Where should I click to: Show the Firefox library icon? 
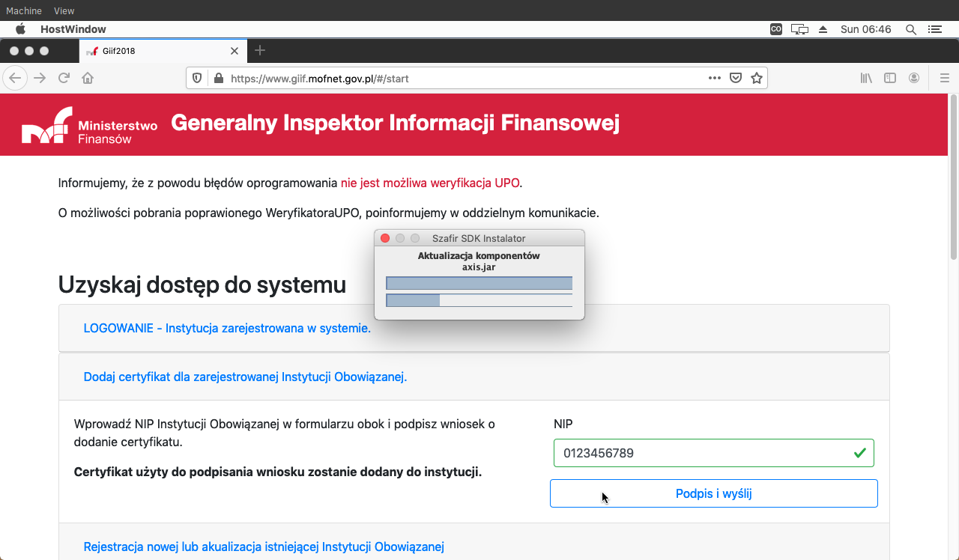[x=866, y=78]
